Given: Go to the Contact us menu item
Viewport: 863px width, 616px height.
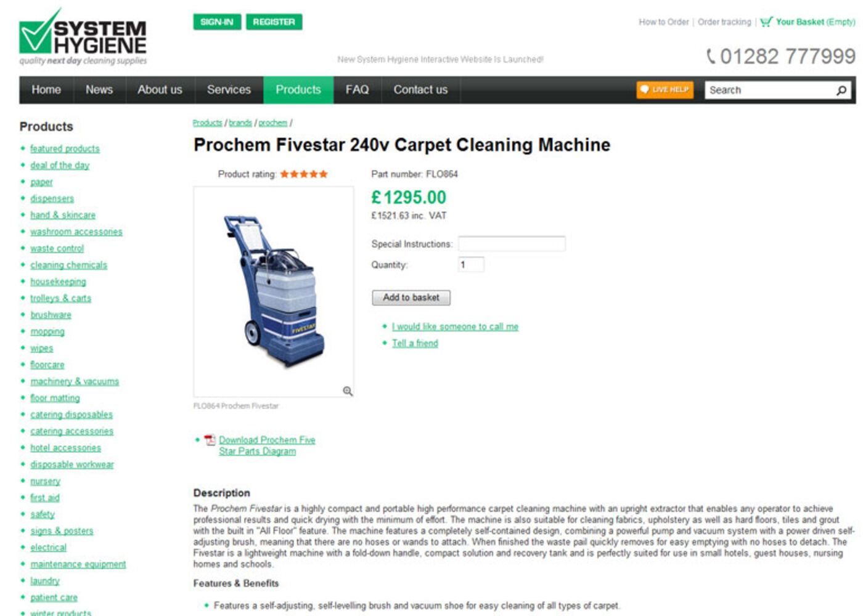Looking at the screenshot, I should (x=420, y=90).
